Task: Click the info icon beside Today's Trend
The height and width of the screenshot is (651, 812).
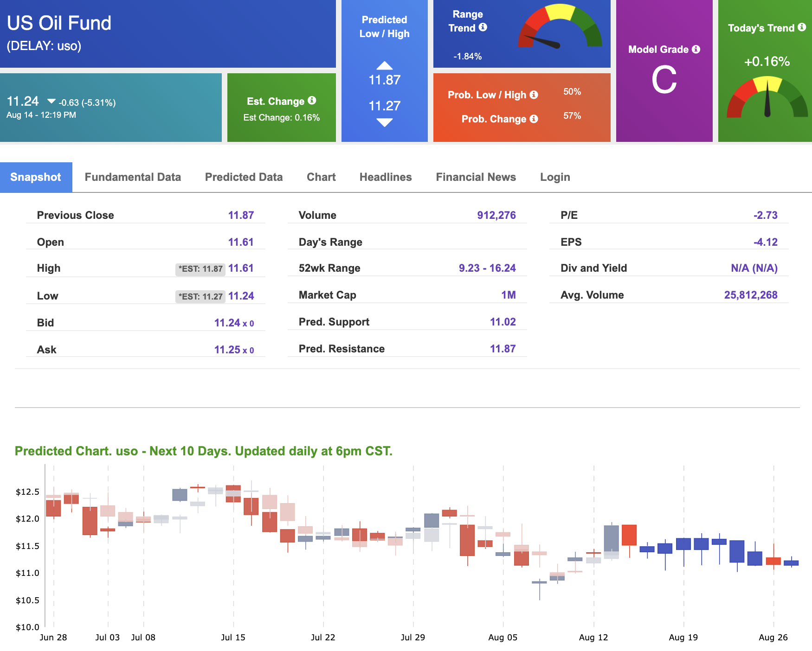Action: [802, 27]
